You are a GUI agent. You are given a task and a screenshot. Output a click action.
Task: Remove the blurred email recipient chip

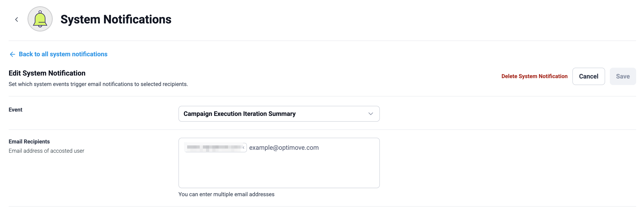[244, 148]
